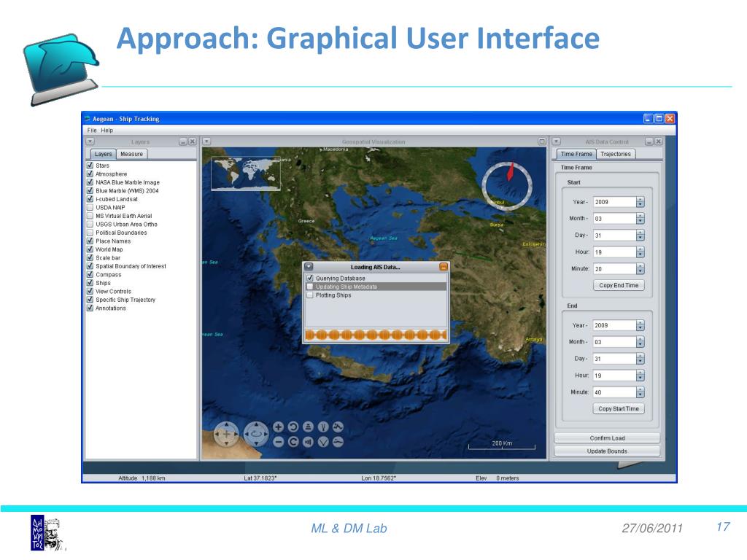The width and height of the screenshot is (747, 560).
Task: Click the down arrow on the pan control
Action: pyautogui.click(x=226, y=444)
